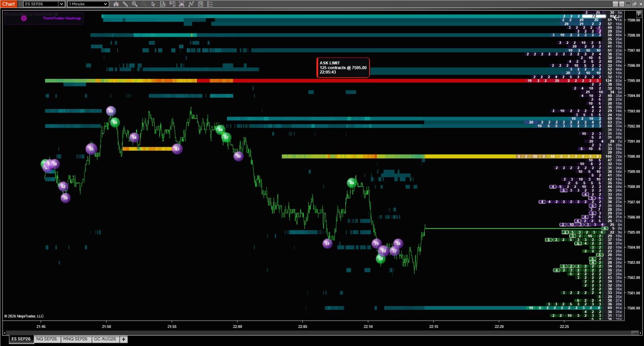Click the purple 51 trade bubble
Viewport: 644px width, 346px height.
click(x=328, y=243)
